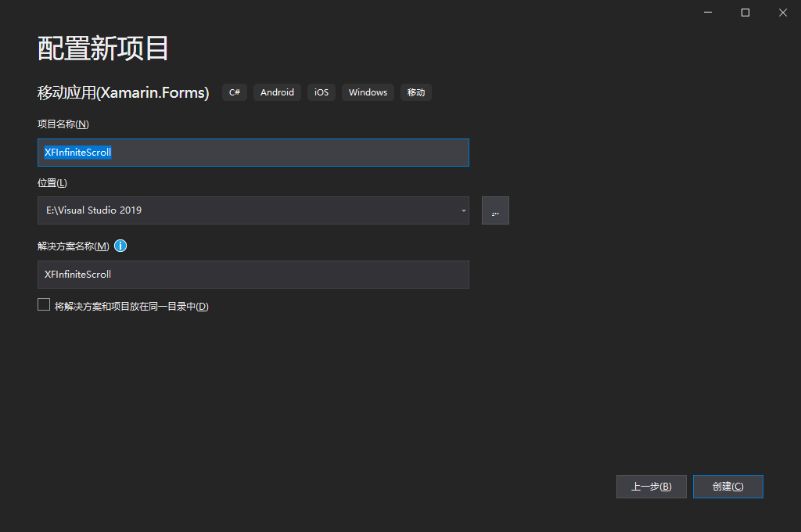The image size is (801, 532).
Task: Click the C# tag
Action: tap(235, 92)
